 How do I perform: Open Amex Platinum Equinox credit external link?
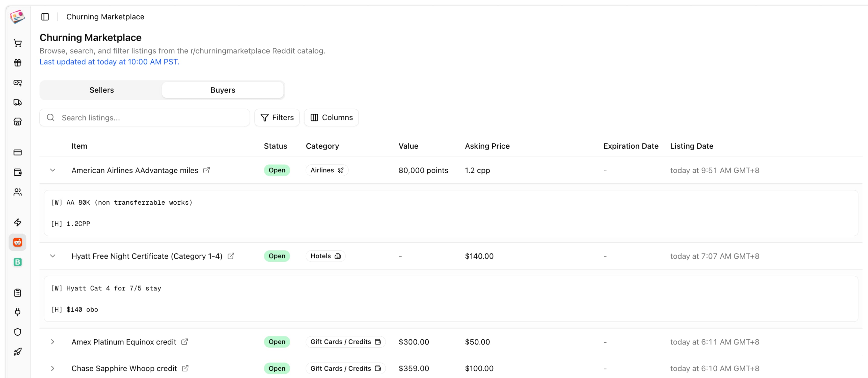(184, 342)
